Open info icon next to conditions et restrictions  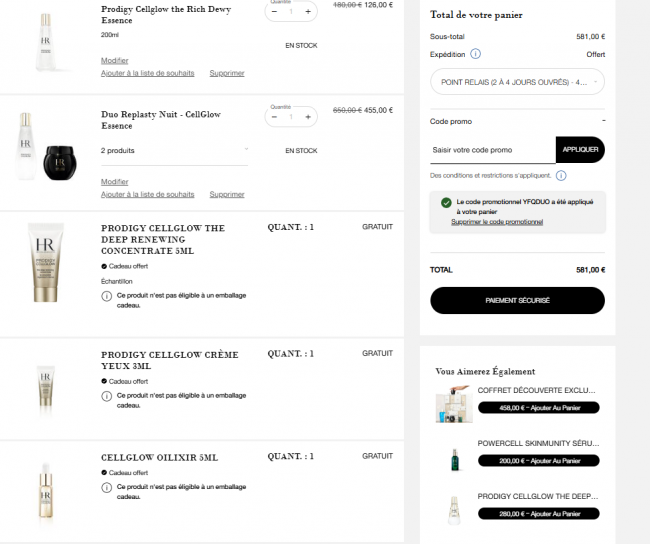point(561,175)
